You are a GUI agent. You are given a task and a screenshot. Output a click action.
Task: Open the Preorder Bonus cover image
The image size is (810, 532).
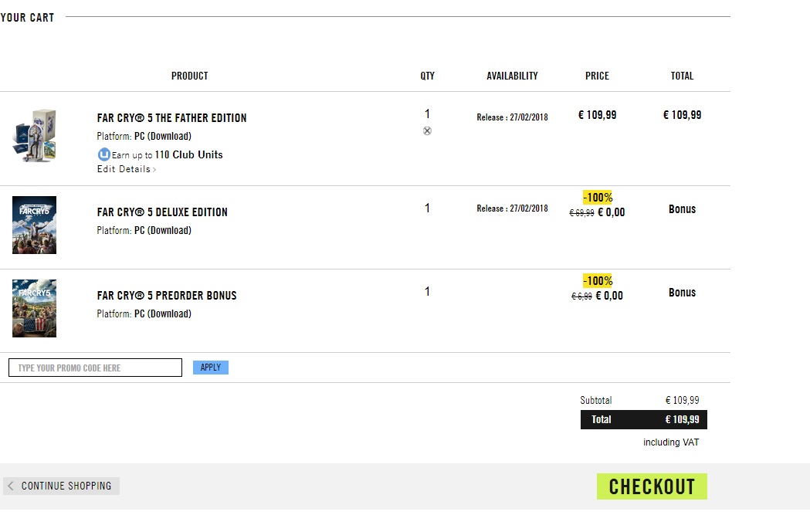click(x=34, y=308)
